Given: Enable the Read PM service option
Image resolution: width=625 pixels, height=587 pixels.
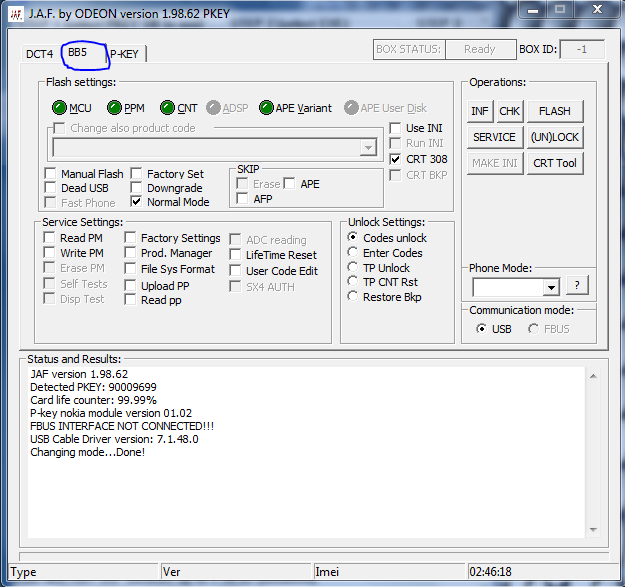Looking at the screenshot, I should [x=49, y=238].
